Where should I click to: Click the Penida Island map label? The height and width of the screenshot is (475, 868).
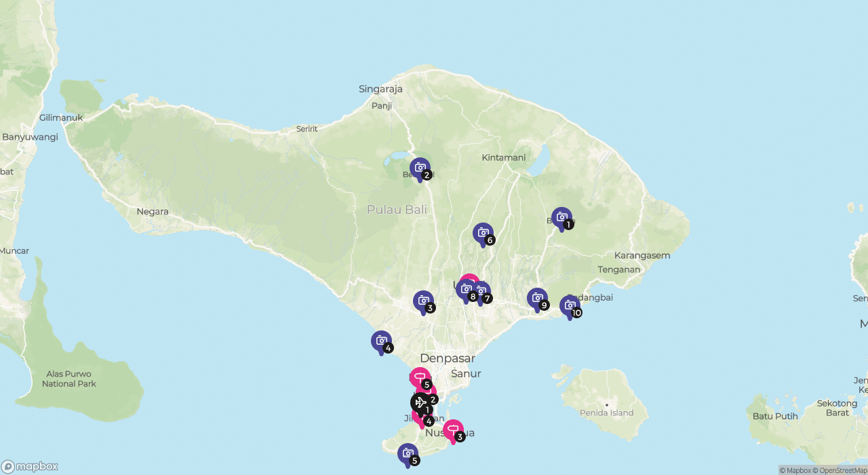click(606, 413)
